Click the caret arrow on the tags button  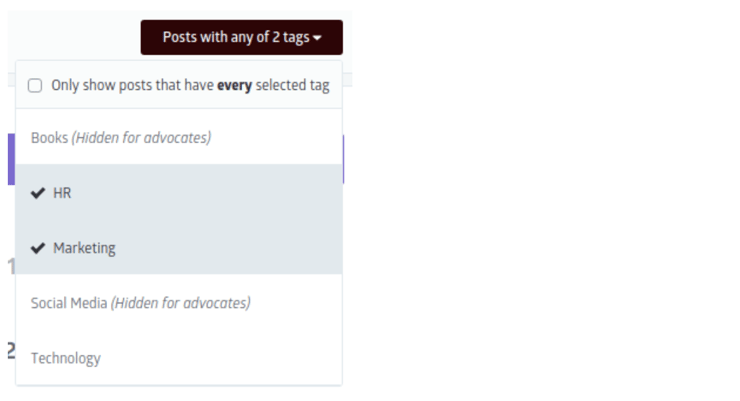click(317, 38)
